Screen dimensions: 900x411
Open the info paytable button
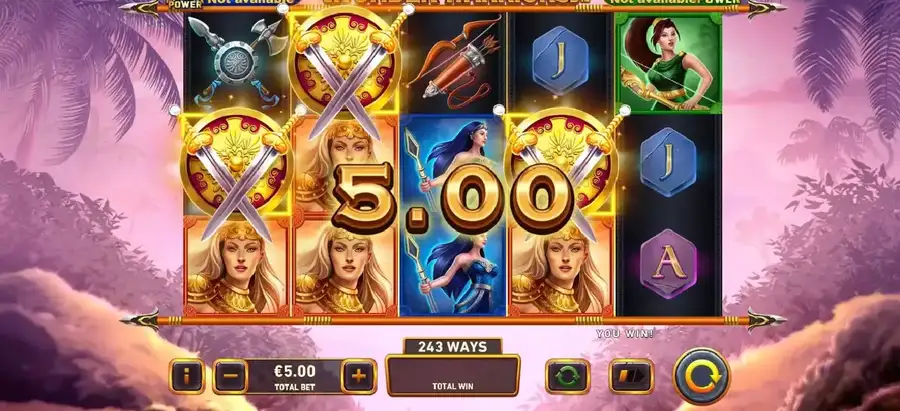[187, 376]
